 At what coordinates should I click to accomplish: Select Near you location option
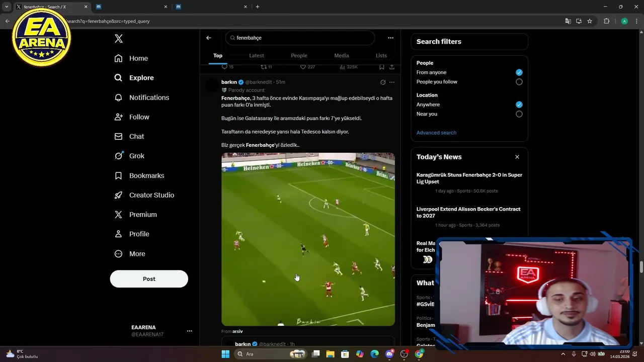pos(519,114)
